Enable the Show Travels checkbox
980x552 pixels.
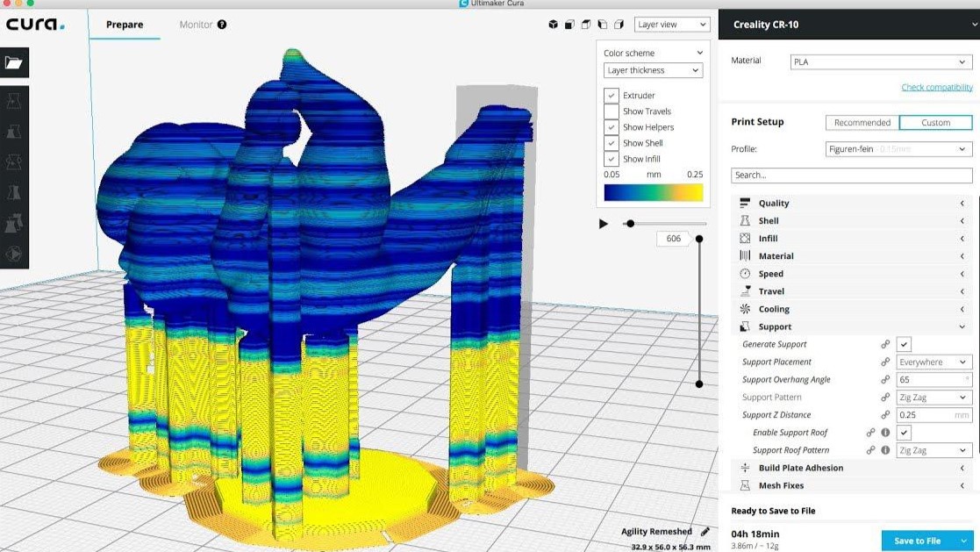coord(611,111)
